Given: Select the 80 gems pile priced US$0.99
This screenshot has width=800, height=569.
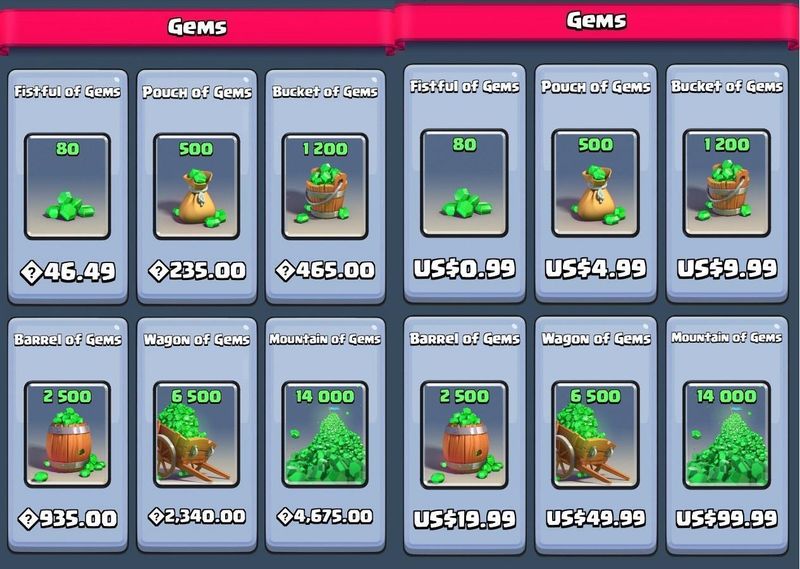Looking at the screenshot, I should pyautogui.click(x=464, y=183).
